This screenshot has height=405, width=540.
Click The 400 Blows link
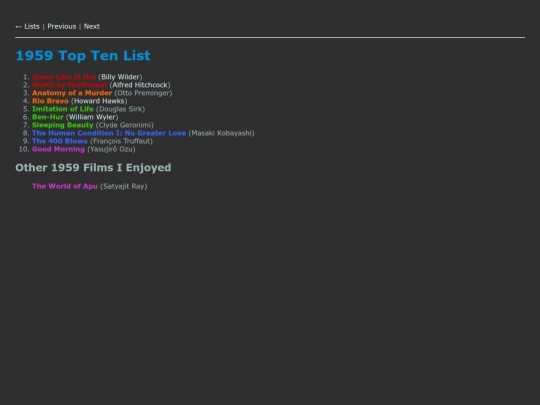pos(60,141)
